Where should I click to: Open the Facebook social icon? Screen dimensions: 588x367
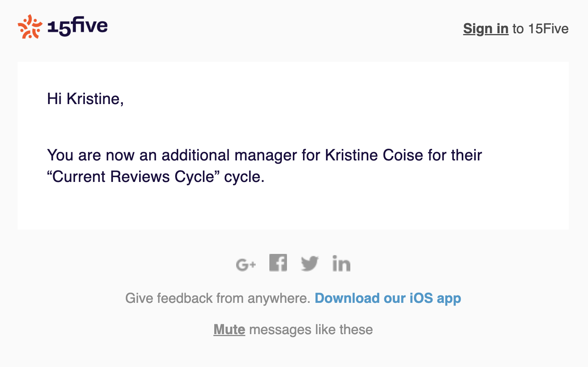point(278,263)
